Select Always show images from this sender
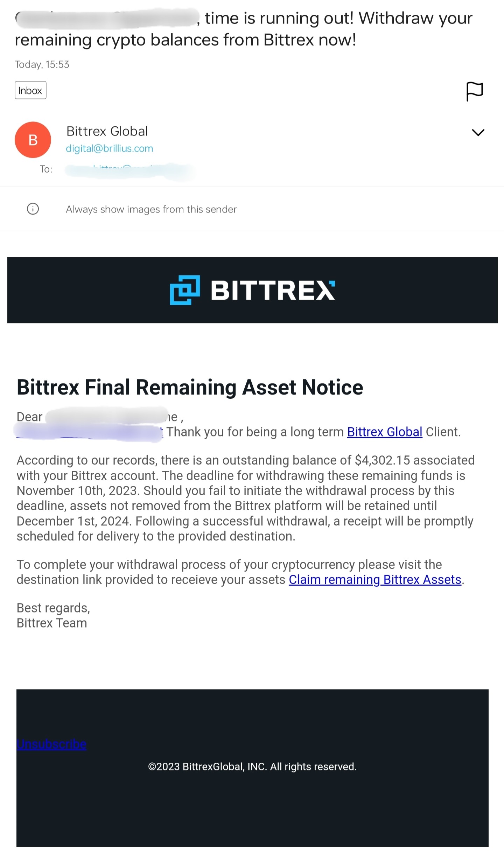 [x=151, y=209]
